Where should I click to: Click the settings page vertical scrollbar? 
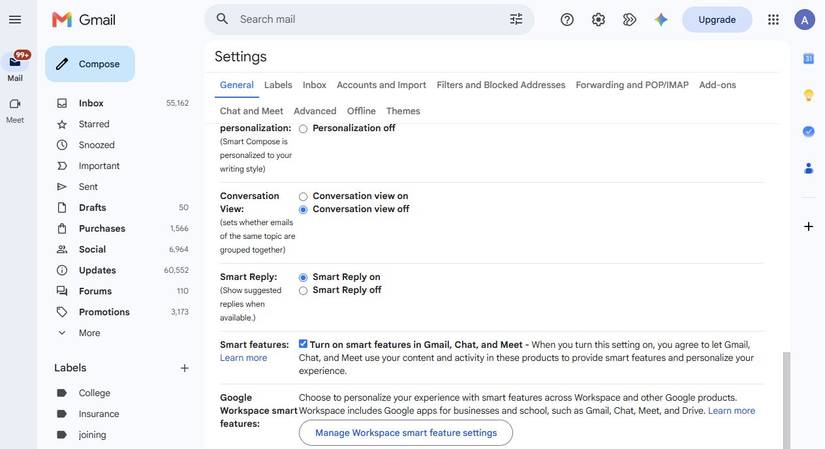coord(786,400)
